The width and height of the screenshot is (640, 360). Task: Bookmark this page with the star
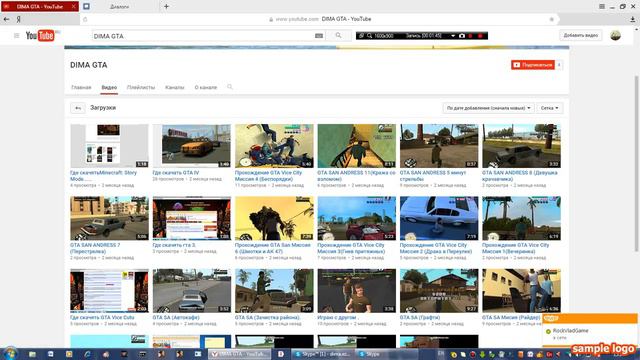(x=552, y=19)
